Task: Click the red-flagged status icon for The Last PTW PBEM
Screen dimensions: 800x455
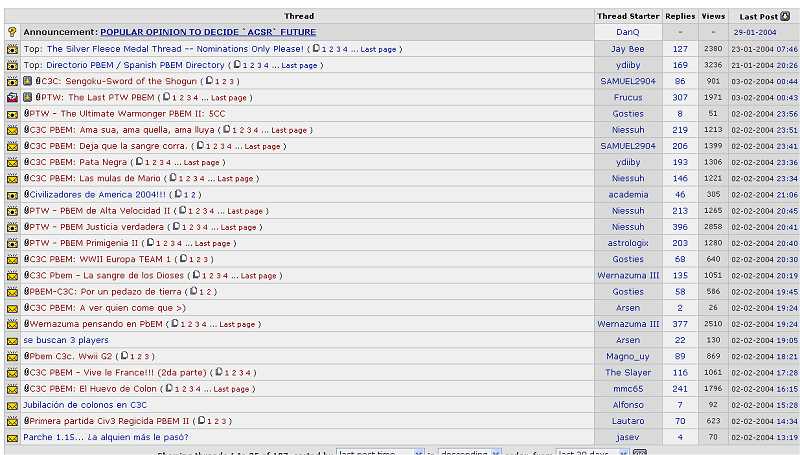Action: 12,97
